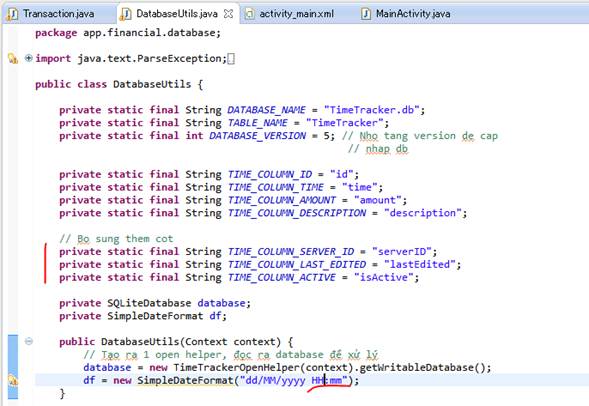589x406 pixels.
Task: Click the SimpleDateFormat constructor call
Action: pos(185,380)
